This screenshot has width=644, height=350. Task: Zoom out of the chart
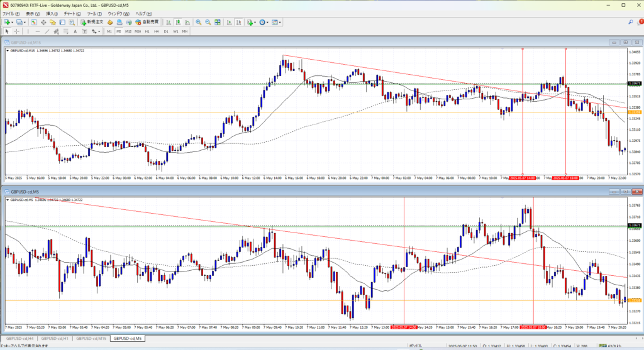[x=207, y=22]
